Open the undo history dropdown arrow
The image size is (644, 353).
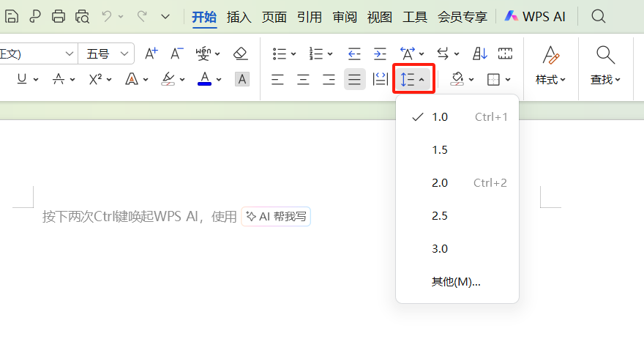tap(121, 17)
